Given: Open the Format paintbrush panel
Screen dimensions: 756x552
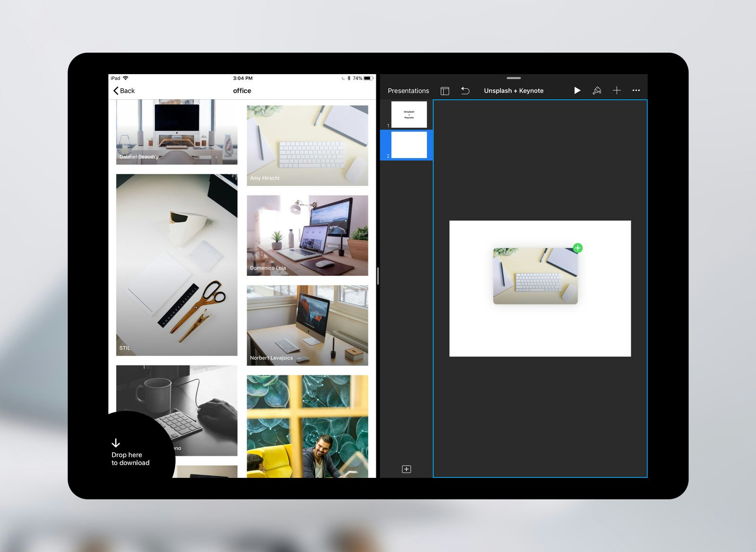Looking at the screenshot, I should coord(597,90).
